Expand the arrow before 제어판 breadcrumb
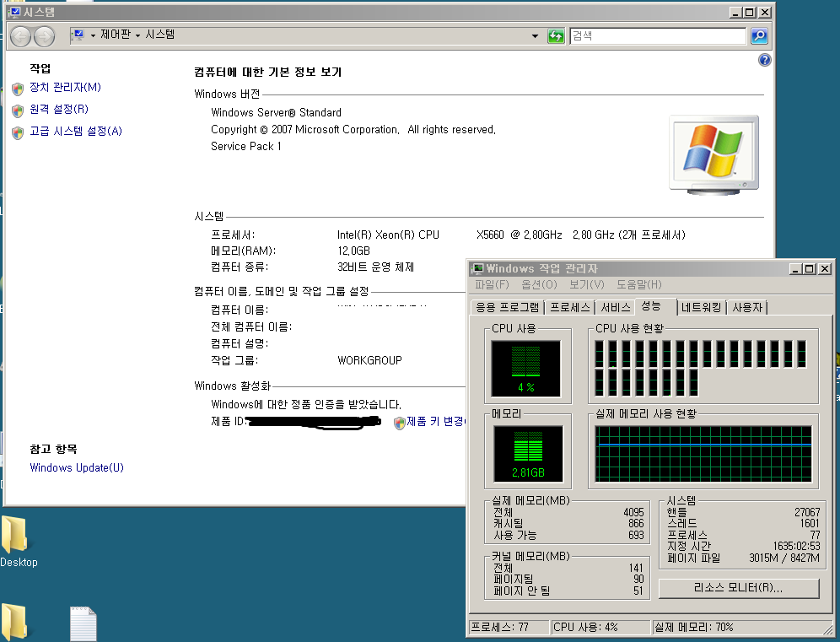840x642 pixels. [93, 35]
